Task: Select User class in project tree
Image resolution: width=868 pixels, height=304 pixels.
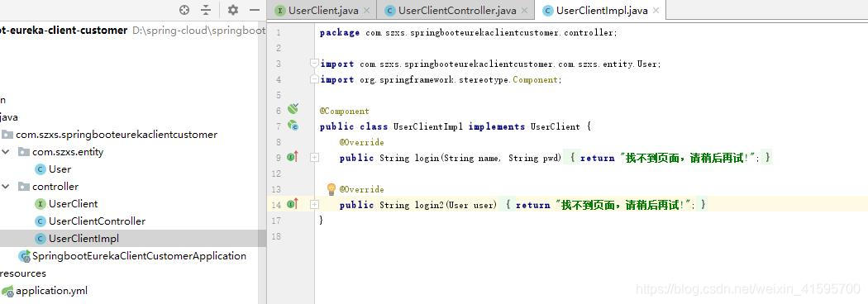Action: [x=60, y=169]
